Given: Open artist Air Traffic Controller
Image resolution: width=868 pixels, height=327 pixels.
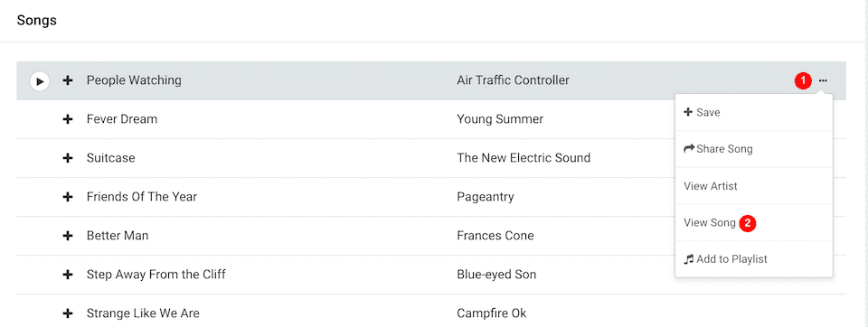Looking at the screenshot, I should [x=513, y=80].
